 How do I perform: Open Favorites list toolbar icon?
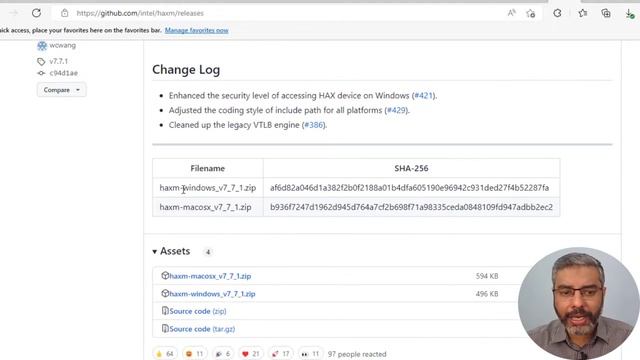pos(583,13)
